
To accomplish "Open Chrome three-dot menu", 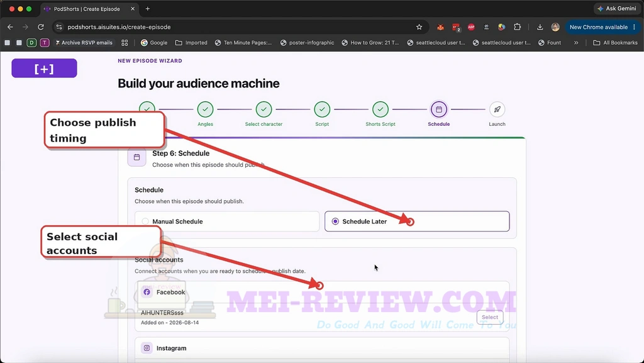I will point(635,27).
